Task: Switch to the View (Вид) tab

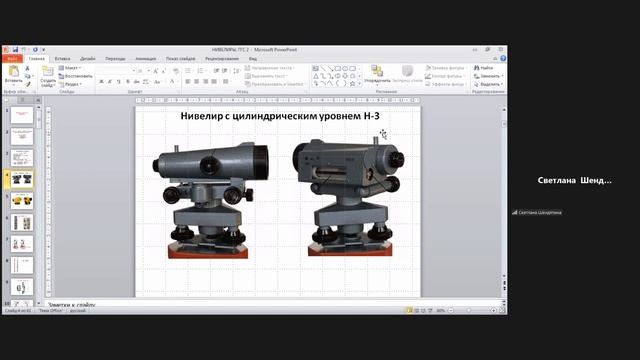Action: pos(253,59)
